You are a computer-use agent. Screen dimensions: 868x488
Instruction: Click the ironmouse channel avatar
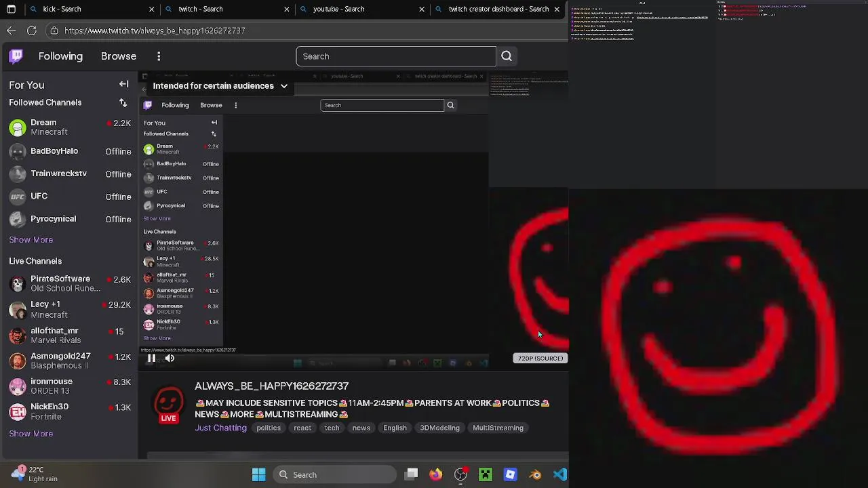point(18,386)
